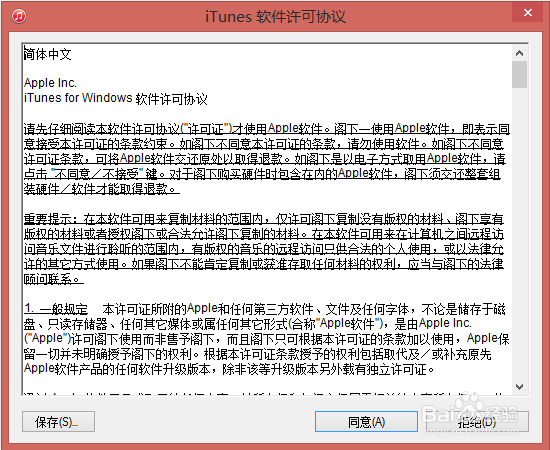Click the 顾问联系。 text line

[x=54, y=279]
